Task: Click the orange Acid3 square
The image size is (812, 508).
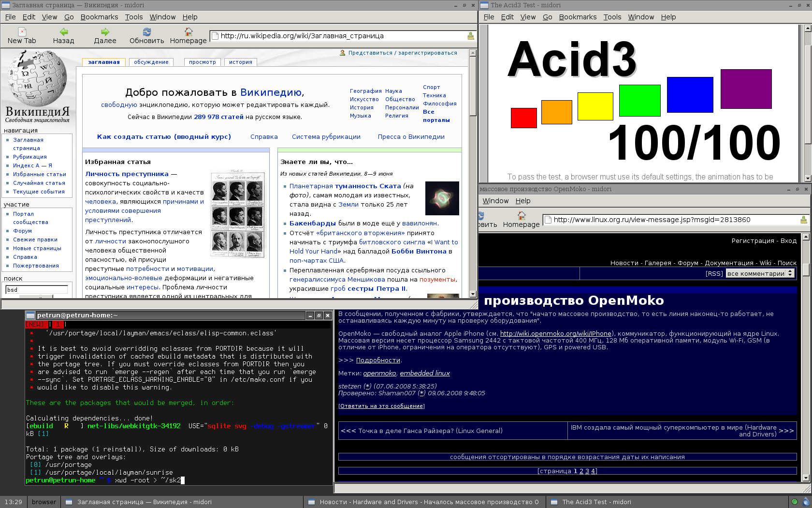Action: click(557, 112)
